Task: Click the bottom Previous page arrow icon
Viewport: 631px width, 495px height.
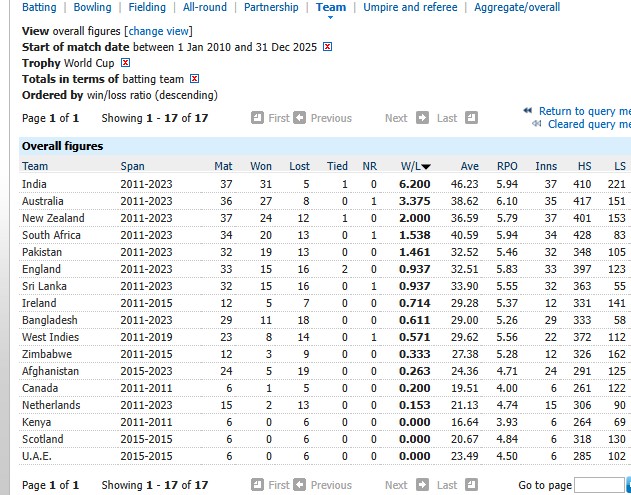Action: pyautogui.click(x=299, y=485)
